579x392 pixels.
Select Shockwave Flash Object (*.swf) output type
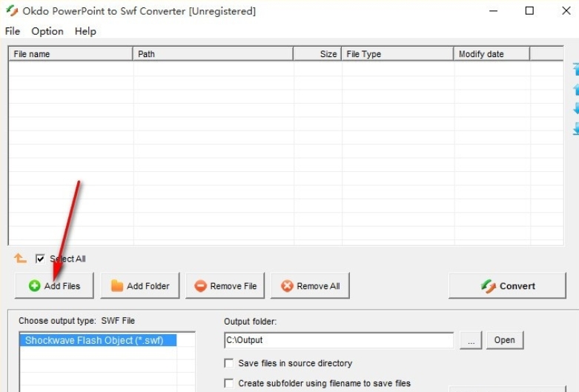pyautogui.click(x=98, y=340)
